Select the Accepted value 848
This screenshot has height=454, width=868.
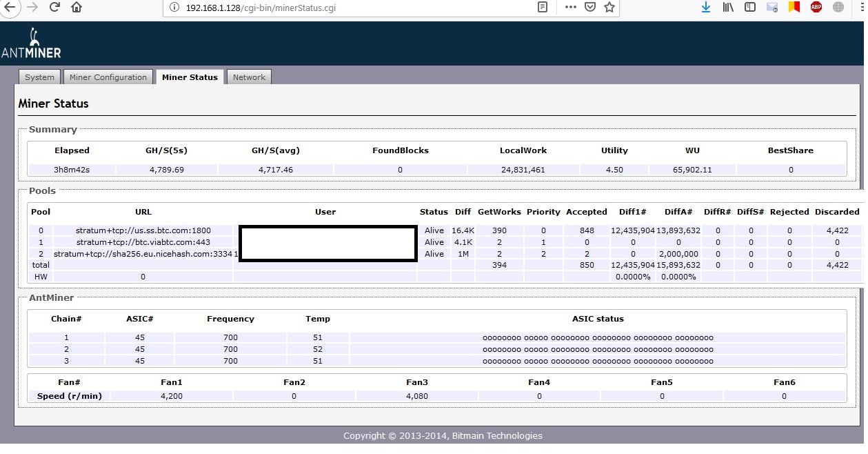(x=587, y=230)
